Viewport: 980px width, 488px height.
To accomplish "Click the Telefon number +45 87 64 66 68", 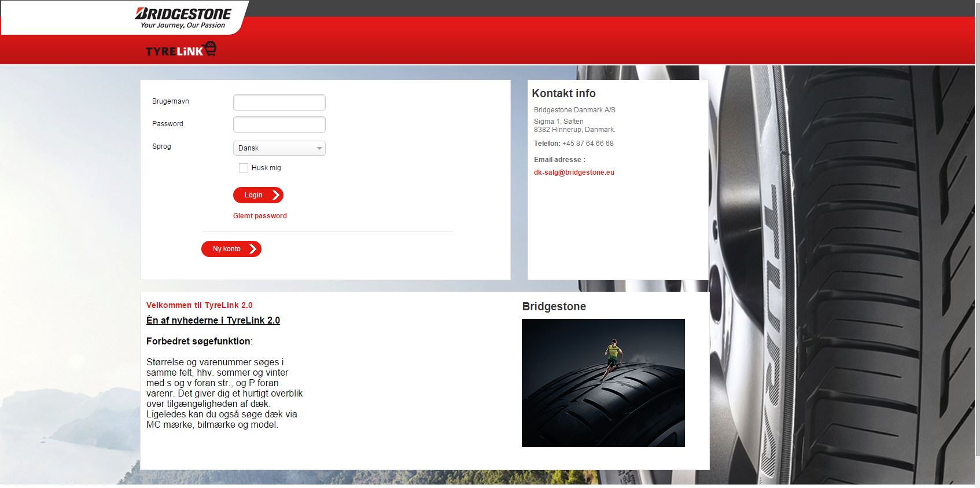I will pos(588,144).
